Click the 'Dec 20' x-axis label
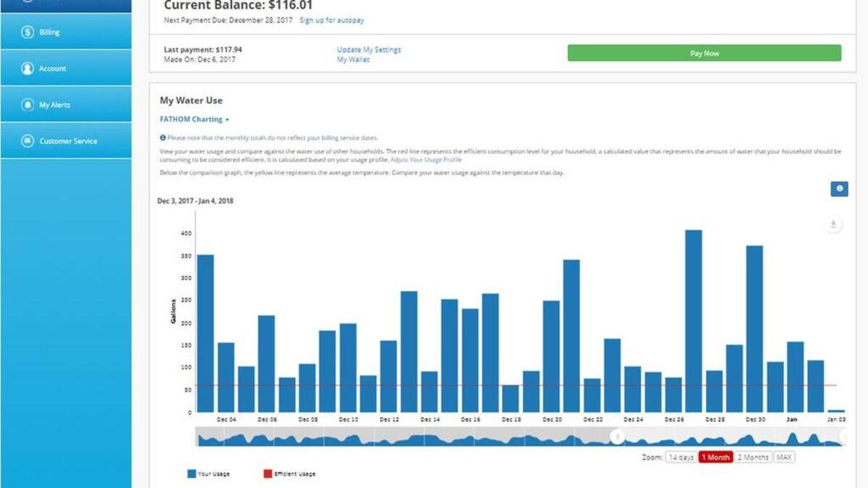This screenshot has width=868, height=488. pyautogui.click(x=553, y=419)
